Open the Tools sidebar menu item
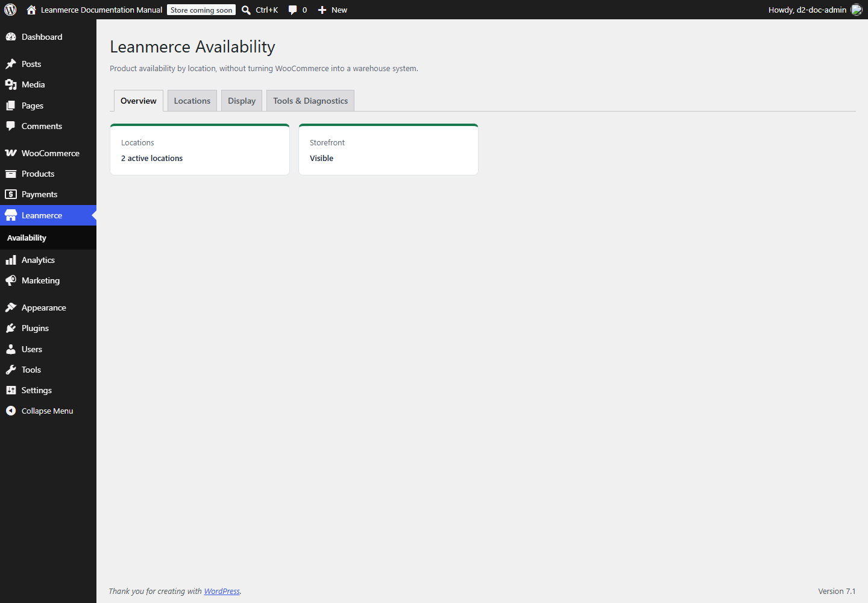868x603 pixels. (x=48, y=370)
